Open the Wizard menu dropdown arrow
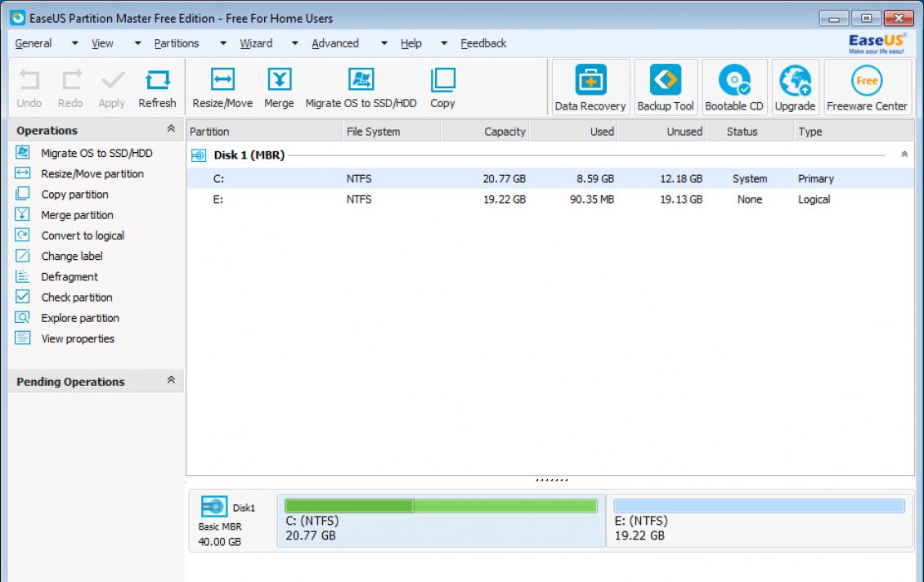Screen dimensions: 924x582 point(294,43)
